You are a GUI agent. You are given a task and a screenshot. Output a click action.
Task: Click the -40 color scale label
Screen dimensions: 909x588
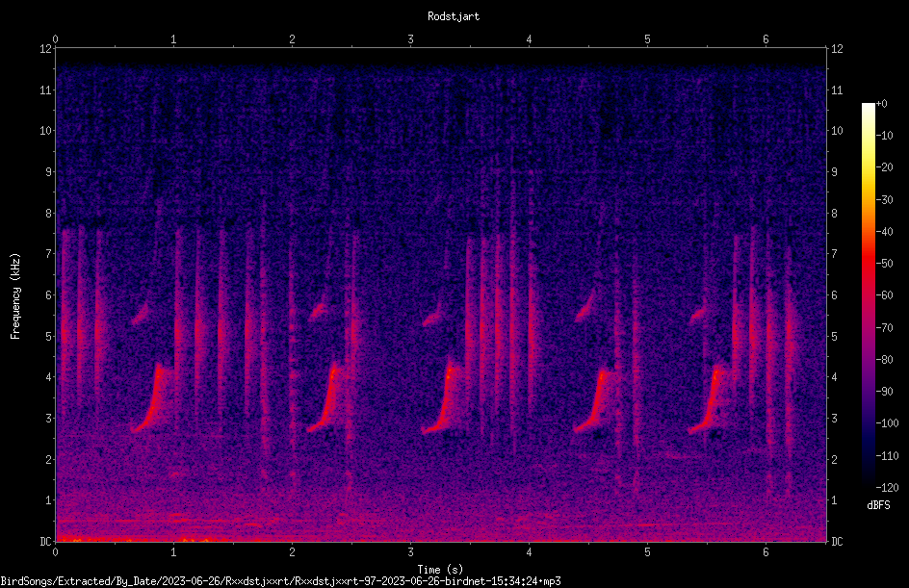pyautogui.click(x=885, y=232)
